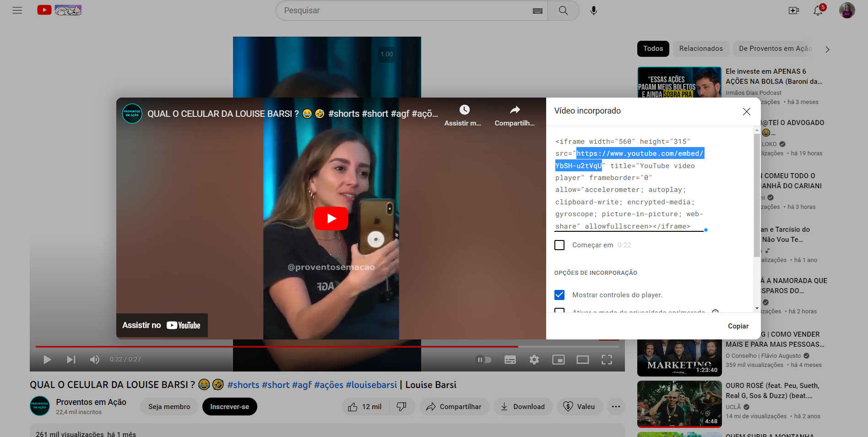Click the embed dialog scrollbar
The image size is (868, 437).
tap(757, 195)
